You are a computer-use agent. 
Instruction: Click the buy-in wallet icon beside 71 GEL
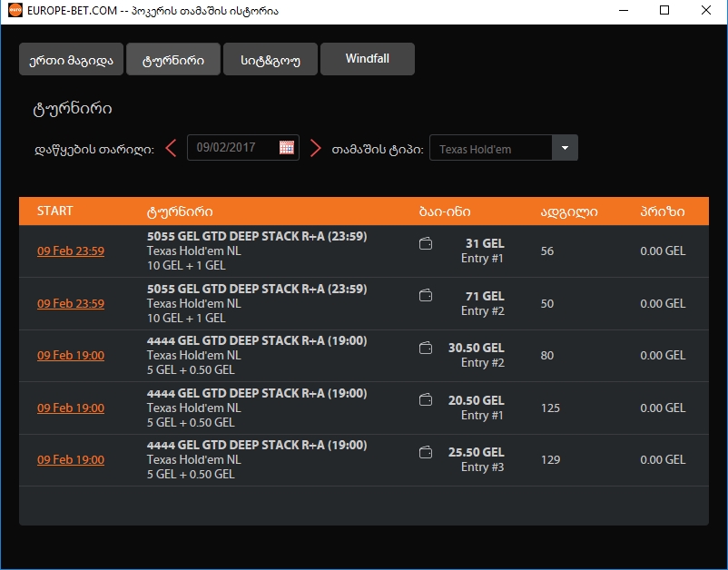(425, 296)
